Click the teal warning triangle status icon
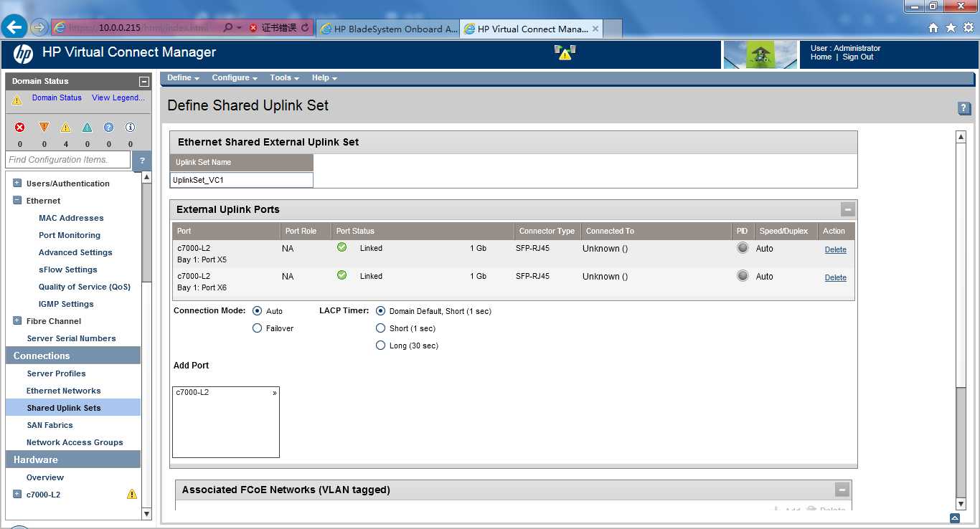The height and width of the screenshot is (529, 980). (87, 127)
